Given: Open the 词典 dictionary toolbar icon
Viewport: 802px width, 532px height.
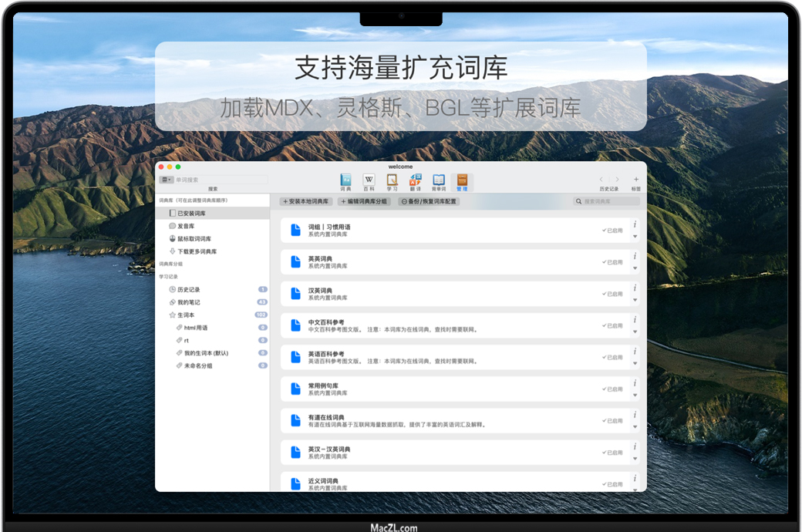Looking at the screenshot, I should coord(345,180).
